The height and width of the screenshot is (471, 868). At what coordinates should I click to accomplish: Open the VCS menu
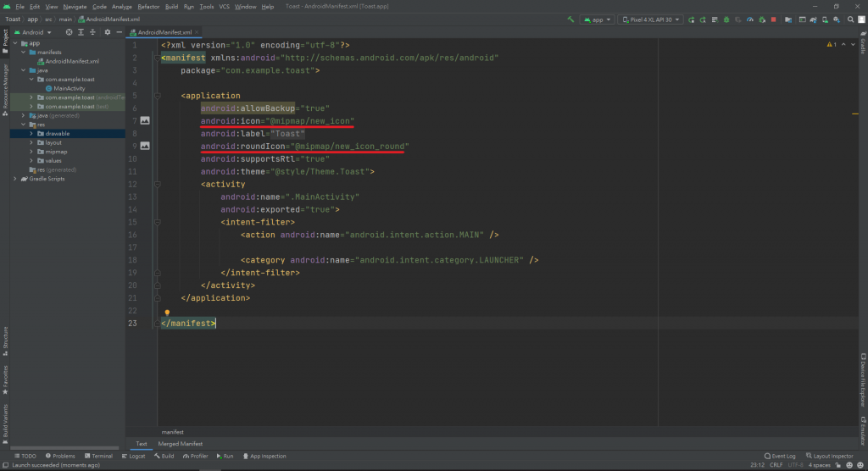tap(224, 7)
